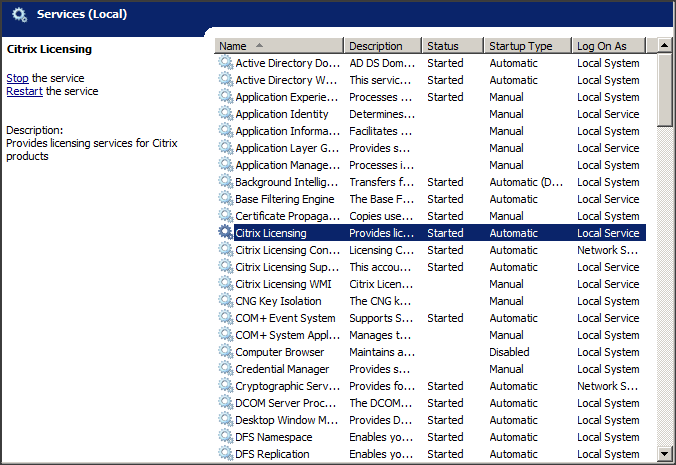The image size is (676, 465).
Task: Click gear icon next to Credential Manager
Action: [x=225, y=369]
